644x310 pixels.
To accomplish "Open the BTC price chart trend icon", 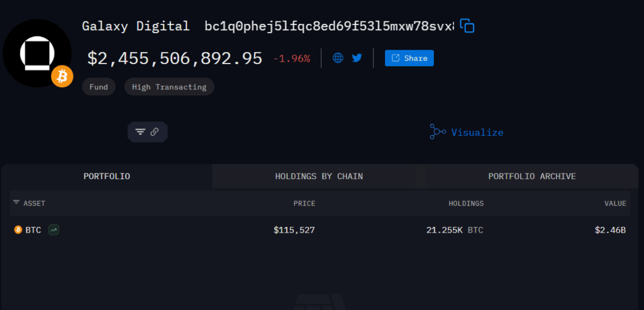I will tap(54, 230).
